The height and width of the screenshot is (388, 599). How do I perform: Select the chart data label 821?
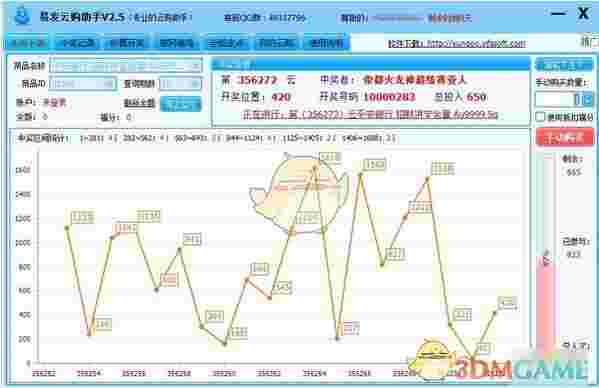[x=395, y=254]
